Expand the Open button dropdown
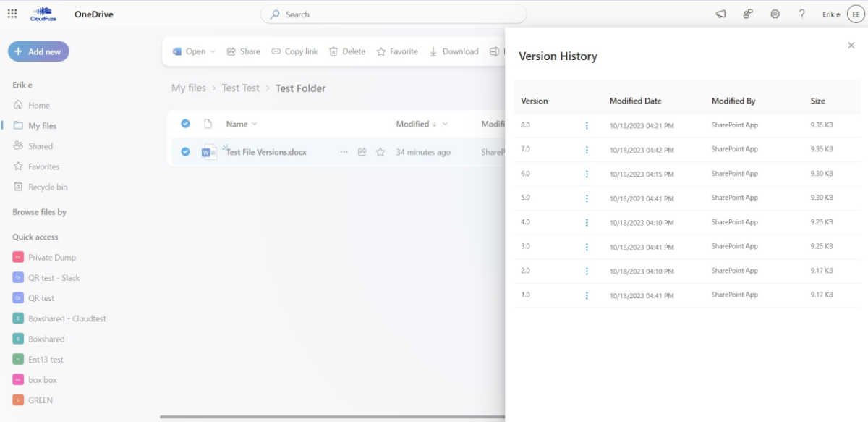The width and height of the screenshot is (868, 422). pos(212,51)
